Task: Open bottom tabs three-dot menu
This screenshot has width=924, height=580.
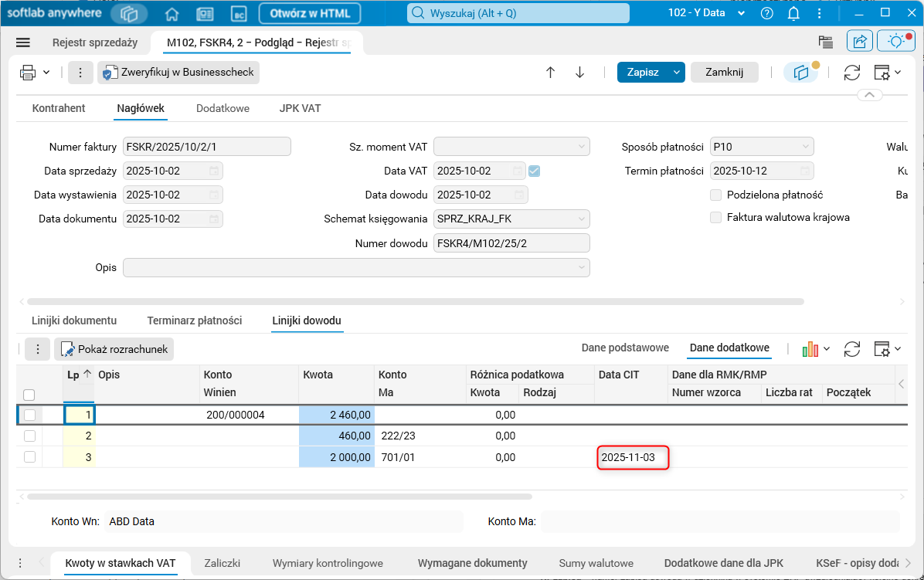Action: pyautogui.click(x=20, y=563)
